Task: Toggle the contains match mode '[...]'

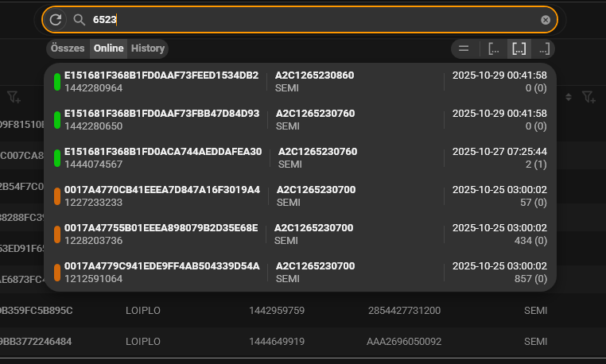Action: 519,48
